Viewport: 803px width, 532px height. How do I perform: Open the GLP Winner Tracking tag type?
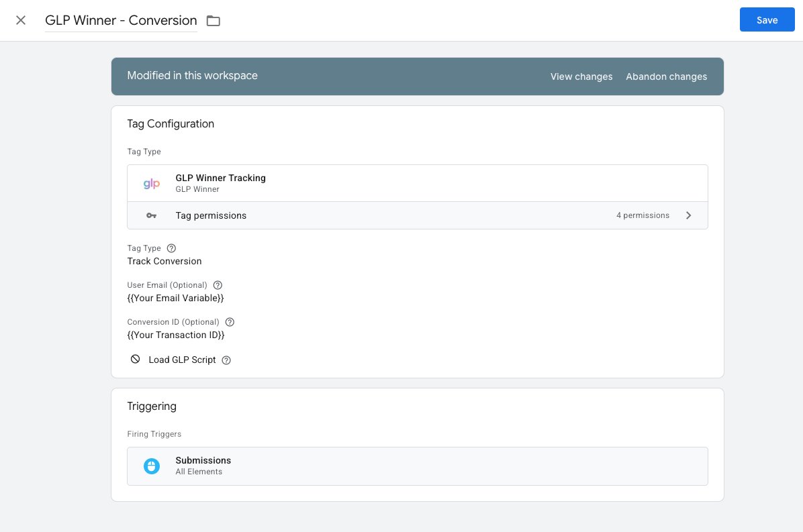click(x=220, y=178)
